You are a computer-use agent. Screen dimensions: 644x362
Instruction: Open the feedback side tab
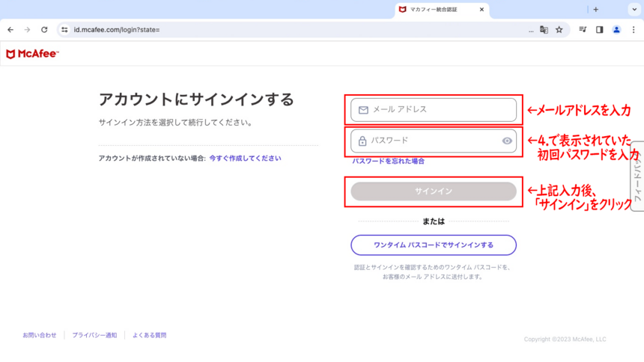point(637,176)
